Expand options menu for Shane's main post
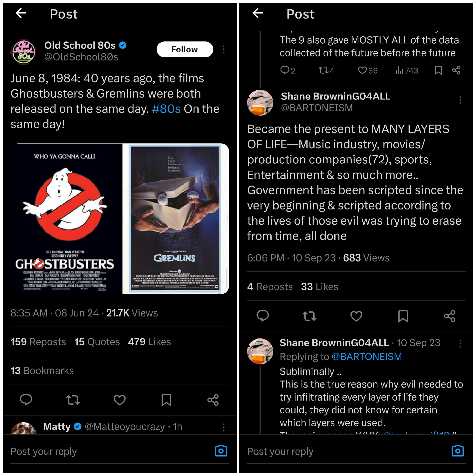Screen dimensions: 476x476 click(460, 100)
